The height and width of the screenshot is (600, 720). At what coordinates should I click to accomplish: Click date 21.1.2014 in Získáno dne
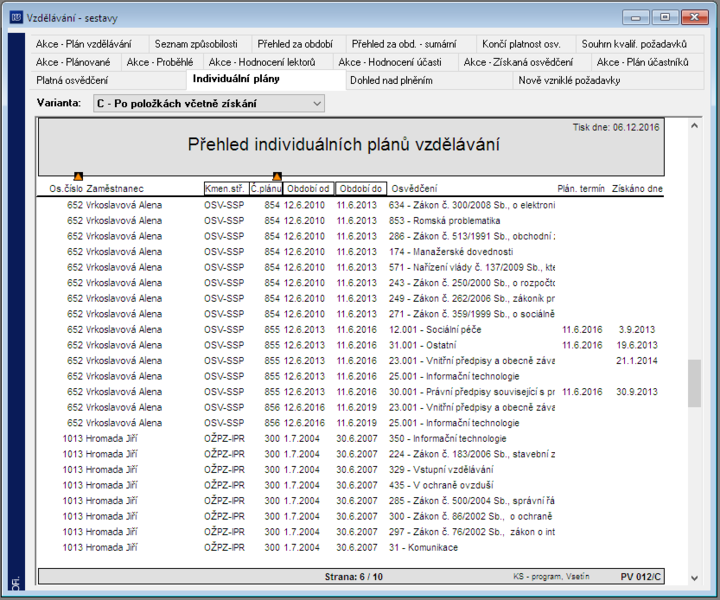637,361
